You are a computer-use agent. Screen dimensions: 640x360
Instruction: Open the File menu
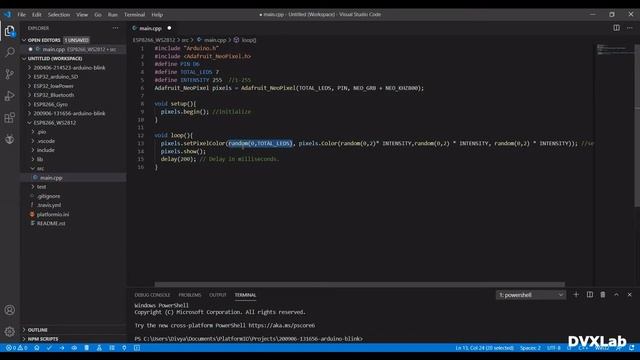pyautogui.click(x=21, y=14)
